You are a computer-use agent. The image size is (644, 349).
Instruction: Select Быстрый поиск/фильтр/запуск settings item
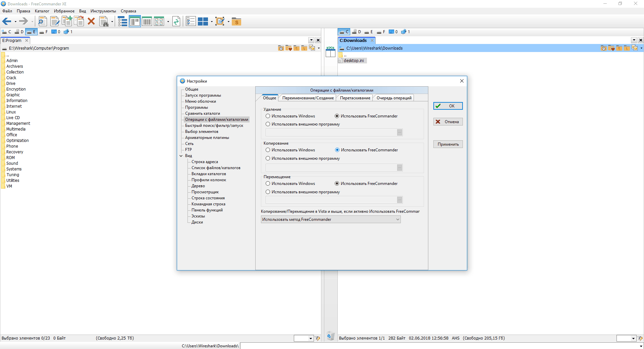[214, 126]
